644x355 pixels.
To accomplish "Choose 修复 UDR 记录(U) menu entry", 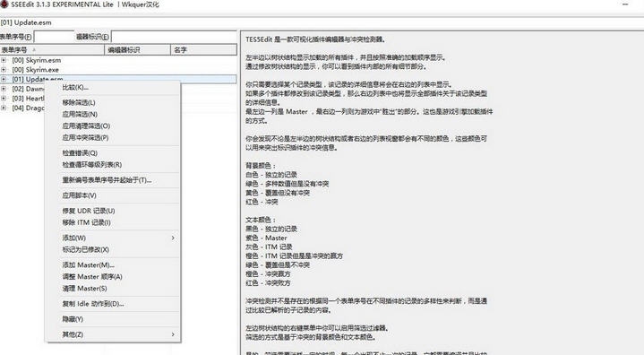I will point(89,211).
